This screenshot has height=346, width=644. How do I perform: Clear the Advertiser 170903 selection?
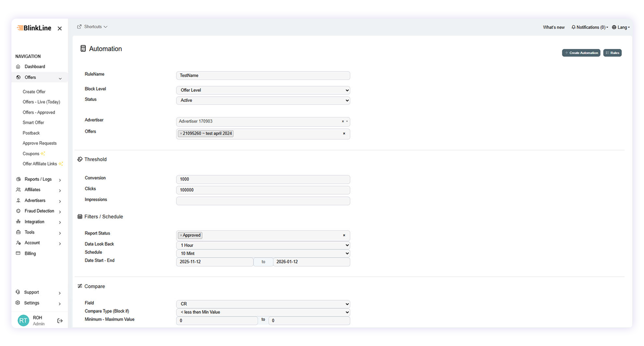342,121
